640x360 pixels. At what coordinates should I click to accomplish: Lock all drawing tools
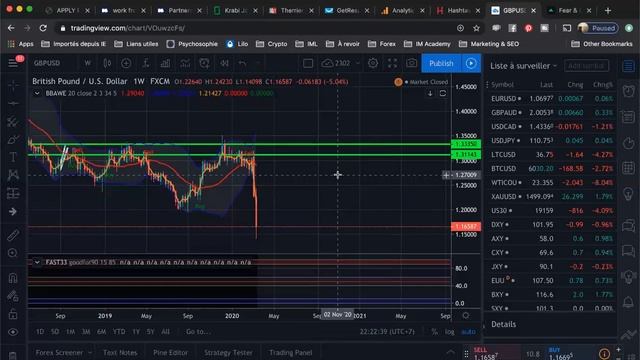tap(13, 314)
